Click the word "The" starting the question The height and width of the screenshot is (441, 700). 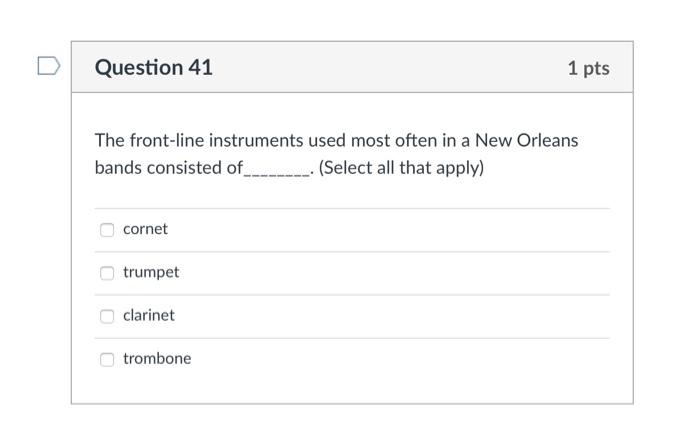point(109,140)
